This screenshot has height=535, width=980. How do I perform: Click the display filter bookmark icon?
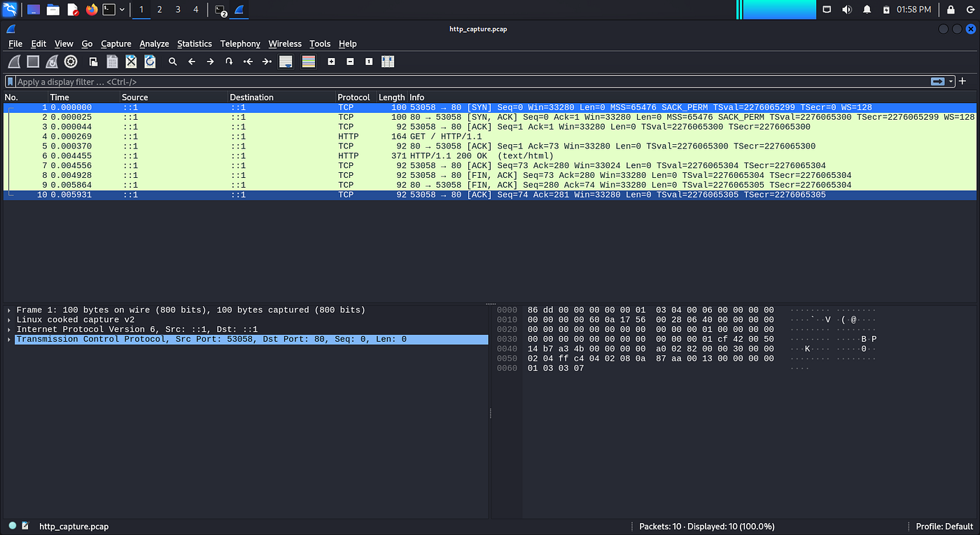point(10,82)
